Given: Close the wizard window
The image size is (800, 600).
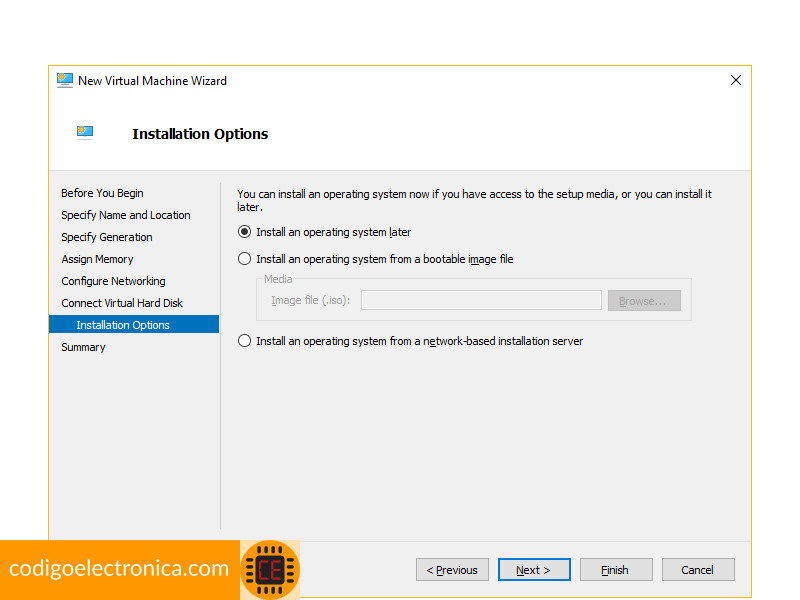Looking at the screenshot, I should pyautogui.click(x=736, y=80).
